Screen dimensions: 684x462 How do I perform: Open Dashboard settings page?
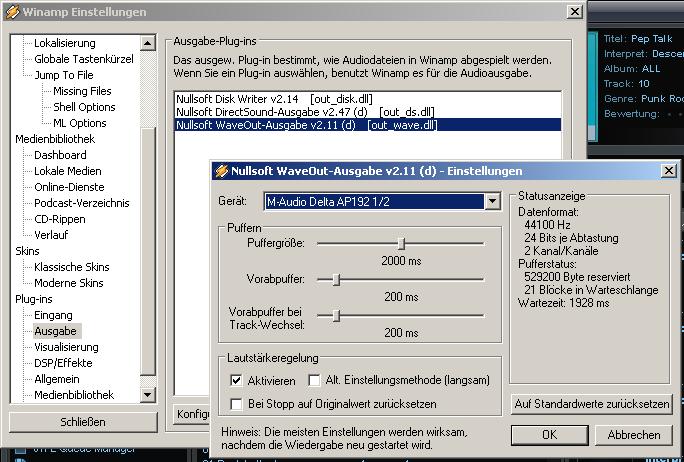click(60, 155)
